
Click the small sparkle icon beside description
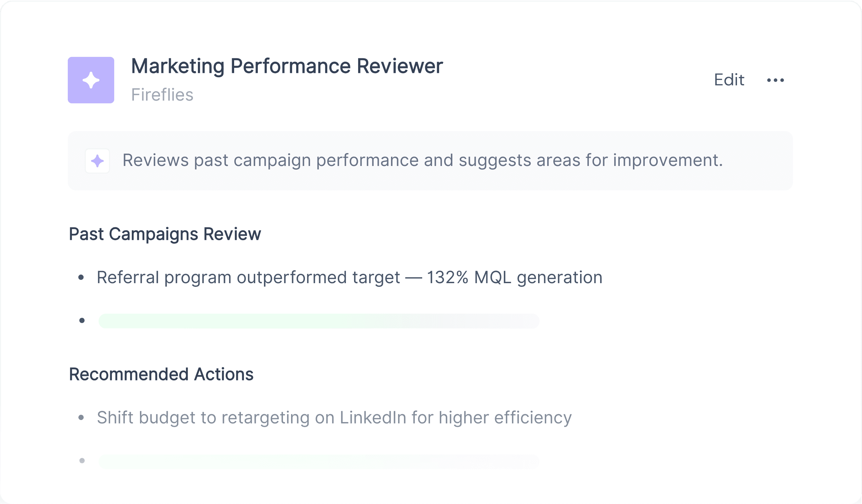pos(98,161)
